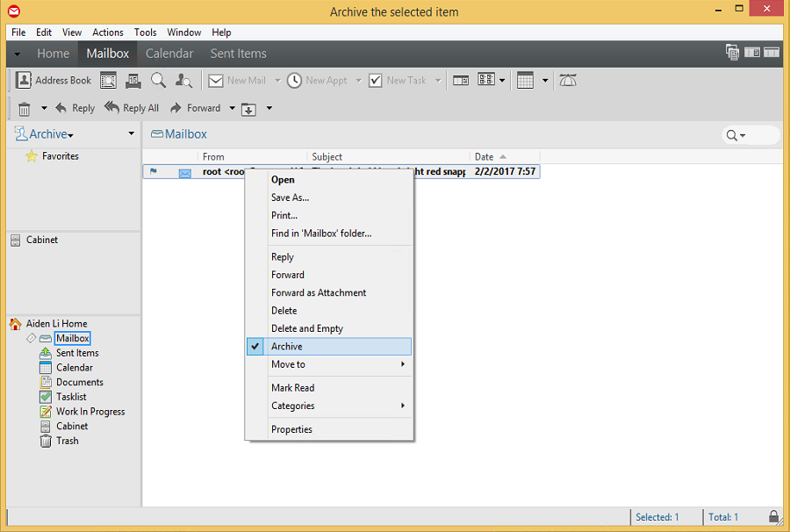Choose Mark Read from context menu
The height and width of the screenshot is (532, 790).
tap(292, 388)
